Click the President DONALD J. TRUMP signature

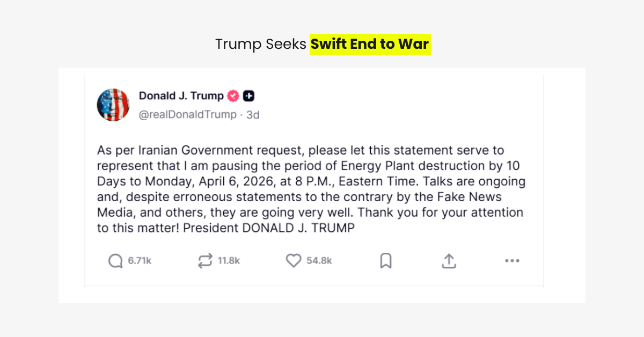[269, 228]
